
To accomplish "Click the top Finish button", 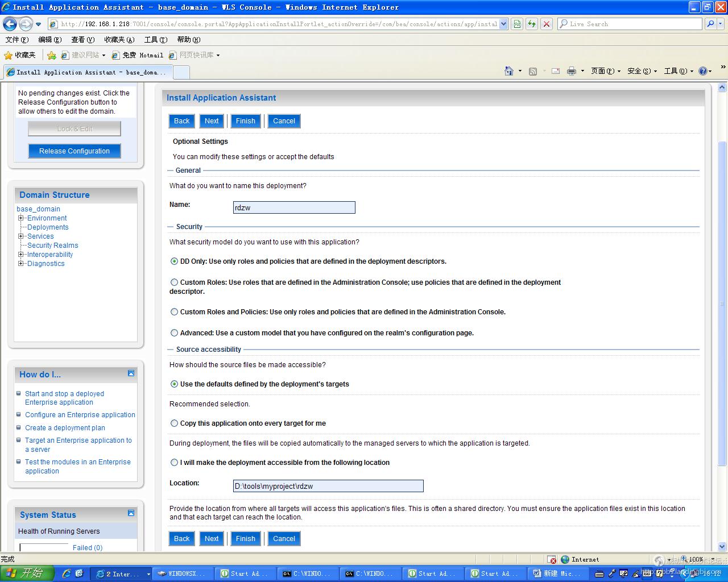I will point(245,121).
